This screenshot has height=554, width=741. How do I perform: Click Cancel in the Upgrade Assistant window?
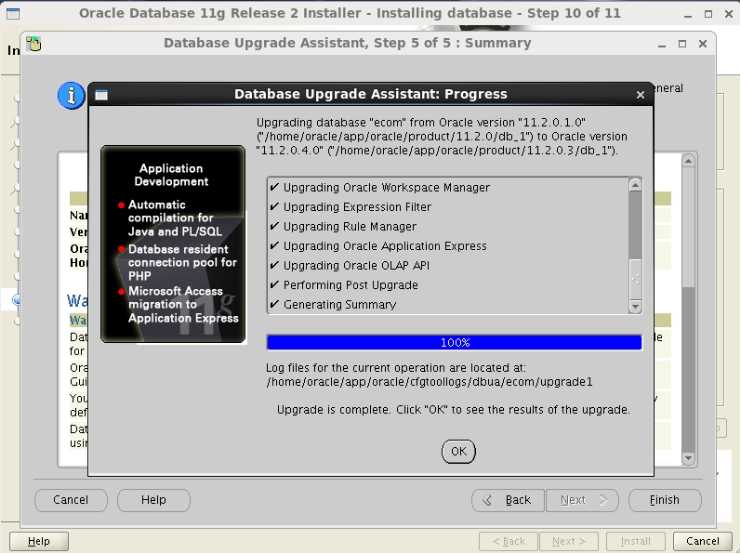click(x=71, y=500)
